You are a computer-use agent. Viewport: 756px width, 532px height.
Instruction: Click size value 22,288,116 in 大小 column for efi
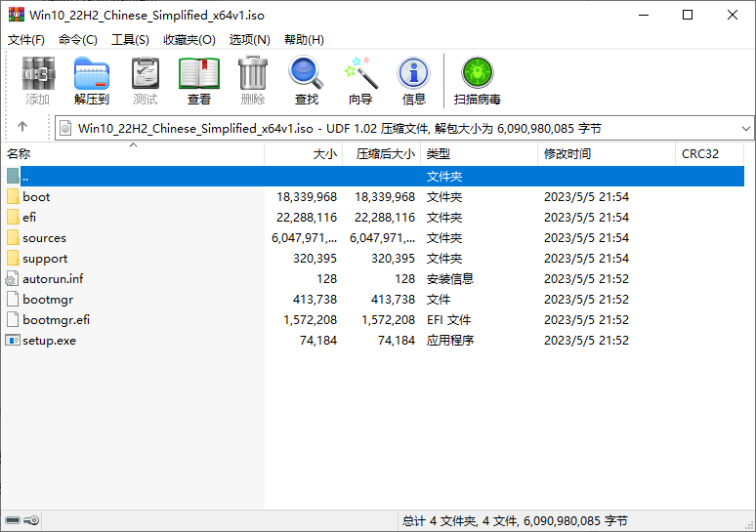307,218
